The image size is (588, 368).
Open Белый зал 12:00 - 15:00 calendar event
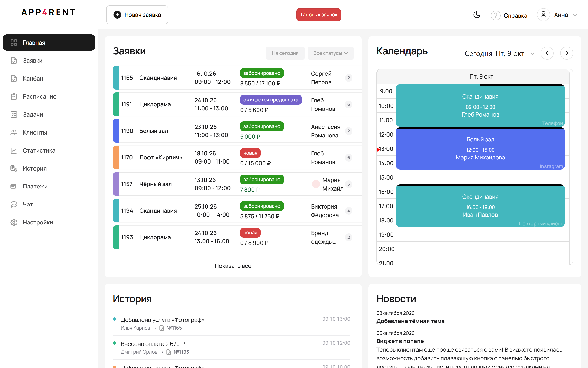tap(480, 148)
